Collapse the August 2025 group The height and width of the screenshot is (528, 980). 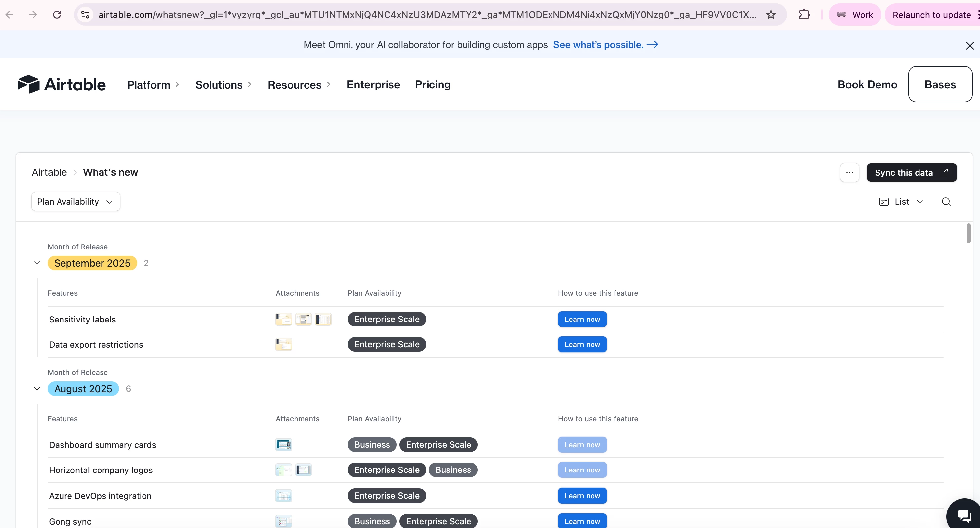[x=37, y=388]
